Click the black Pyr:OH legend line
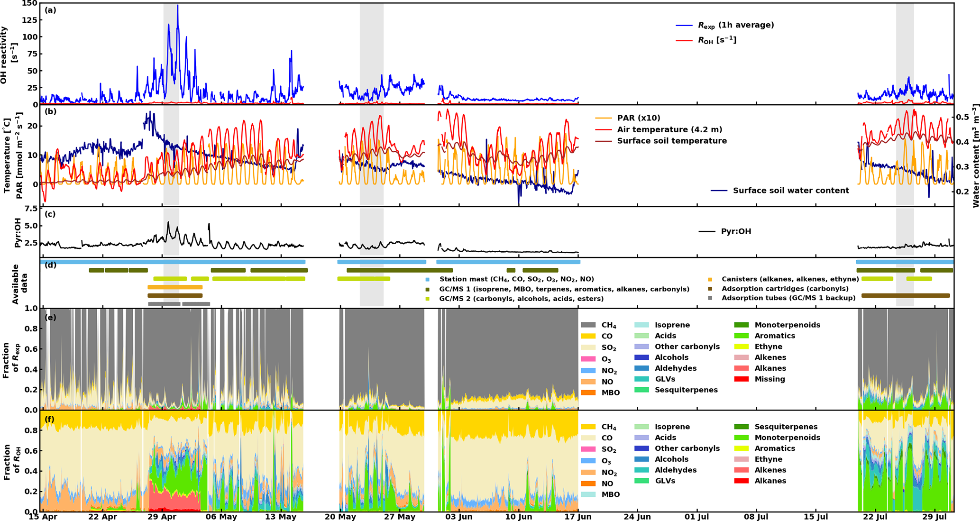980x521 pixels. [707, 232]
